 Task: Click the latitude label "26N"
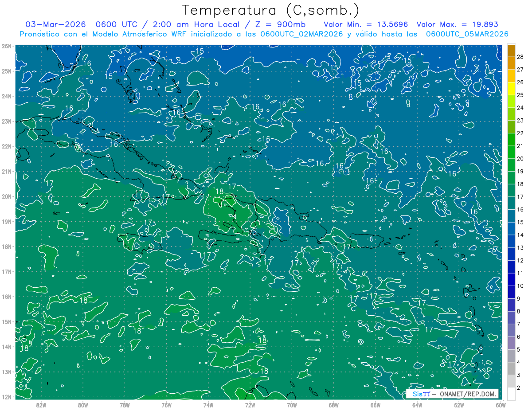(x=6, y=46)
